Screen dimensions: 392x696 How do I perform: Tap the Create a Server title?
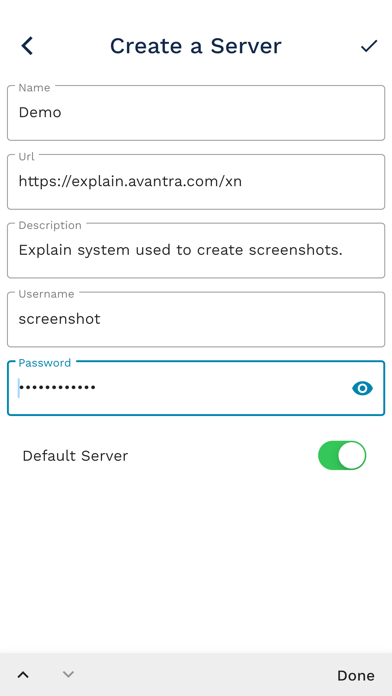coord(195,46)
